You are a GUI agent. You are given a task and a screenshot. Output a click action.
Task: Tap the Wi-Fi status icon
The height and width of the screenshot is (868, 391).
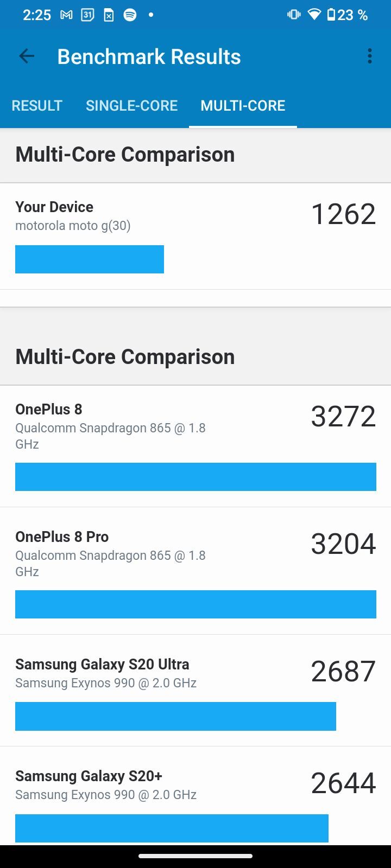(314, 15)
